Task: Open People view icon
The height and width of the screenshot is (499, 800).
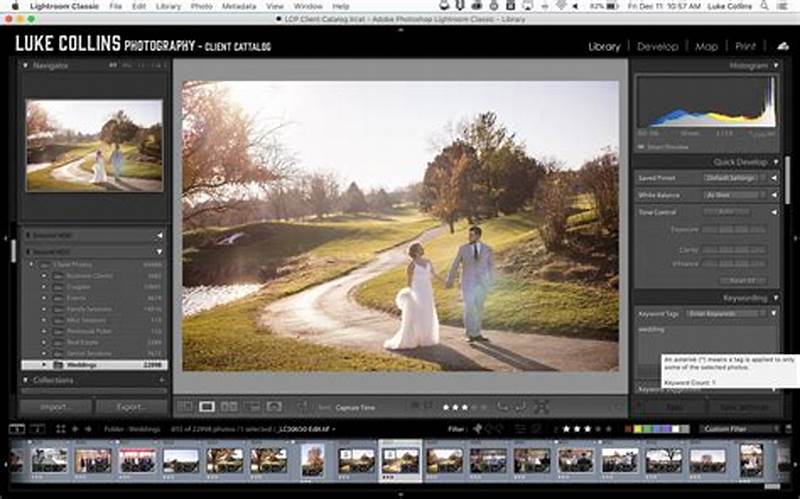Action: click(x=274, y=407)
